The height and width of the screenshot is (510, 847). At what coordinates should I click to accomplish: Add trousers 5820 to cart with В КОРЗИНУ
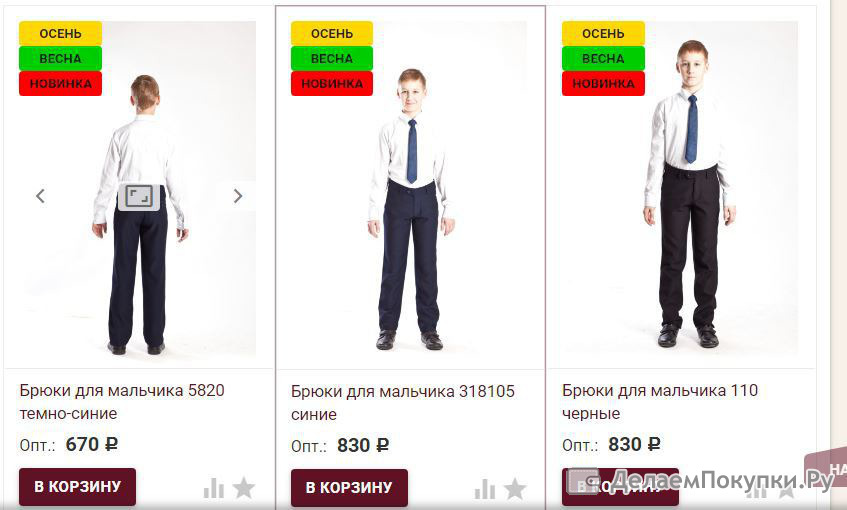pos(77,487)
